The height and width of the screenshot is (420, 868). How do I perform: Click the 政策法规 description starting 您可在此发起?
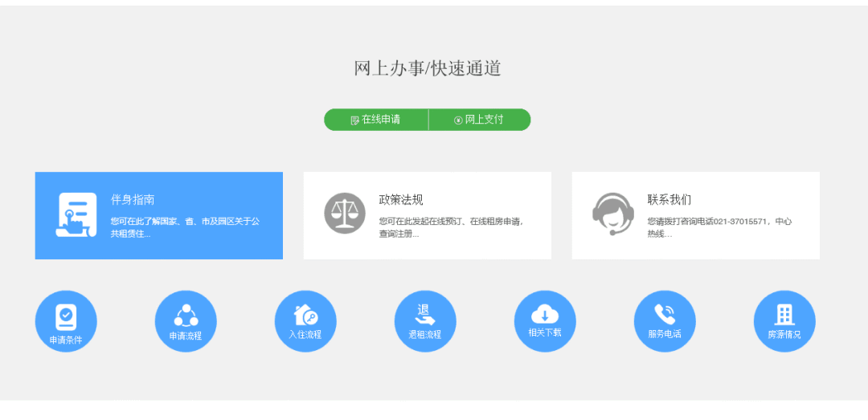point(451,227)
